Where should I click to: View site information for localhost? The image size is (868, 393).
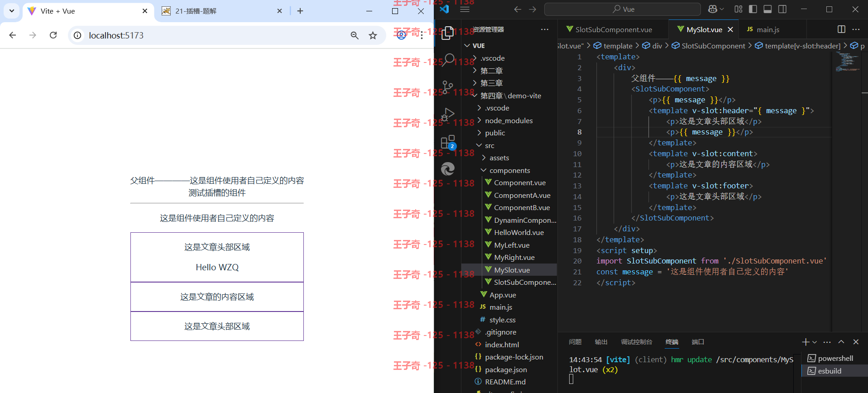click(x=78, y=35)
